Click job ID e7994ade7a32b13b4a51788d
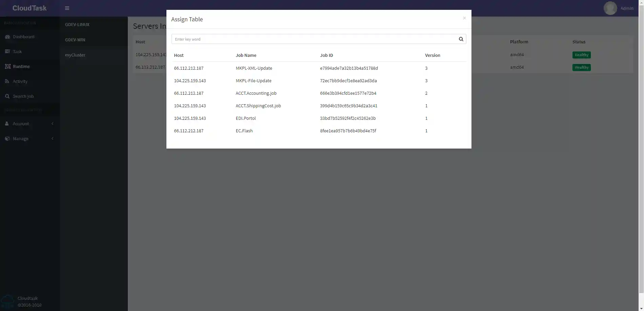Viewport: 644px width, 311px height. pyautogui.click(x=349, y=68)
